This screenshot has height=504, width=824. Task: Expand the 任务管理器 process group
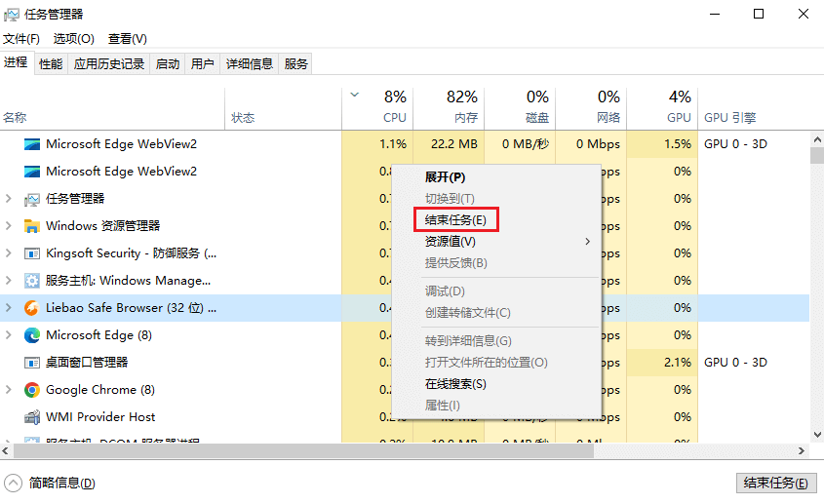pos(8,199)
